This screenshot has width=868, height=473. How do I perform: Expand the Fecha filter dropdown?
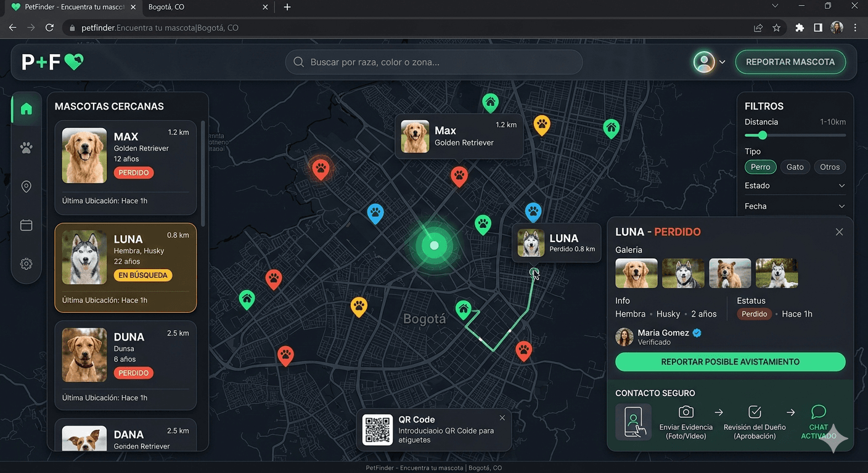pyautogui.click(x=795, y=206)
